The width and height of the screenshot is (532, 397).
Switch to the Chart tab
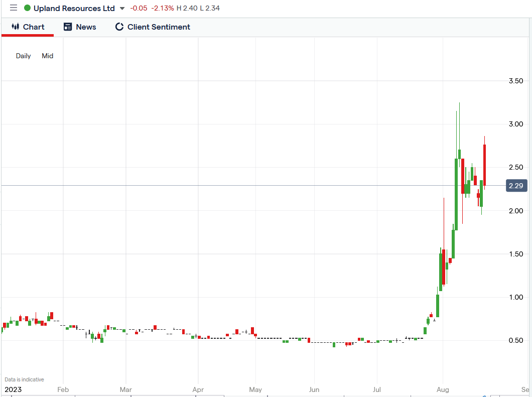[x=28, y=27]
